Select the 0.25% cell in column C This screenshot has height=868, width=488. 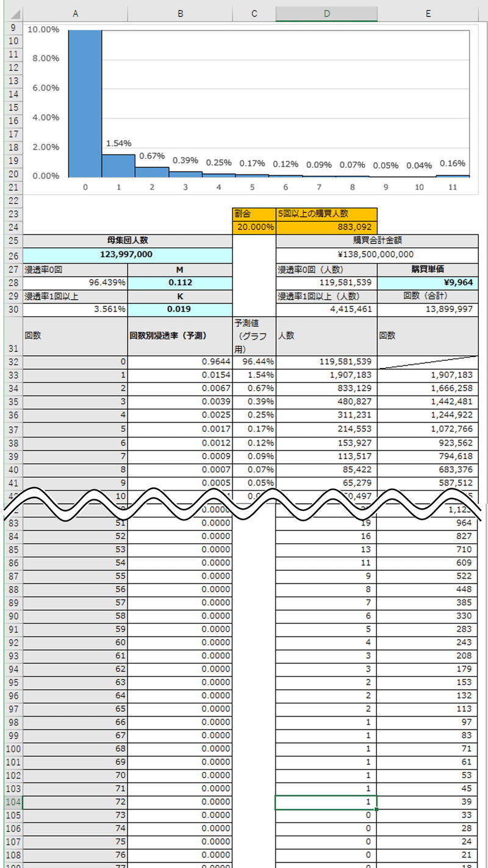coord(254,416)
